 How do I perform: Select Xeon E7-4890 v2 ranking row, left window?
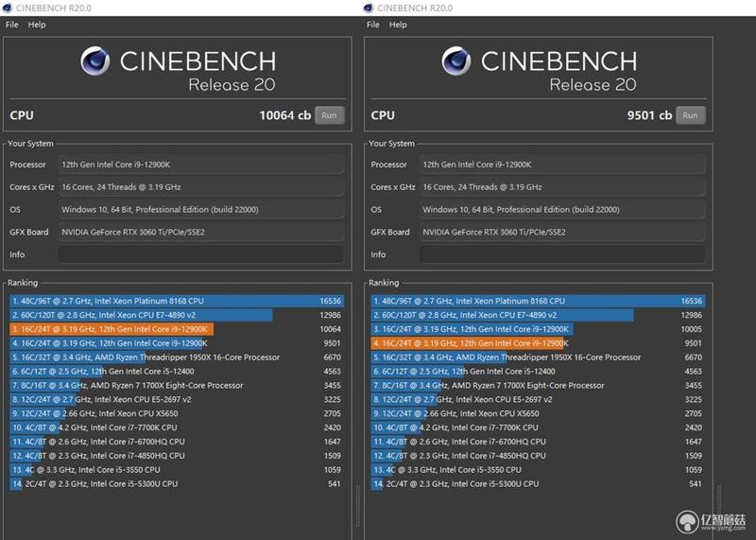pyautogui.click(x=177, y=315)
